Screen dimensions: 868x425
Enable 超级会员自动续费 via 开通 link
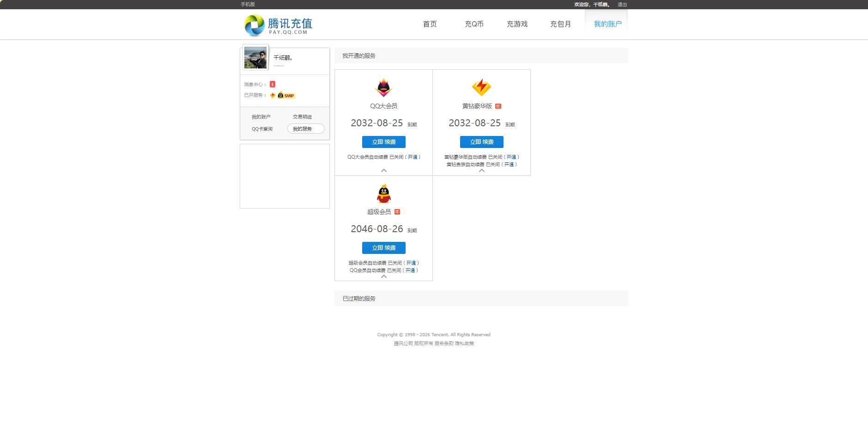tap(411, 263)
